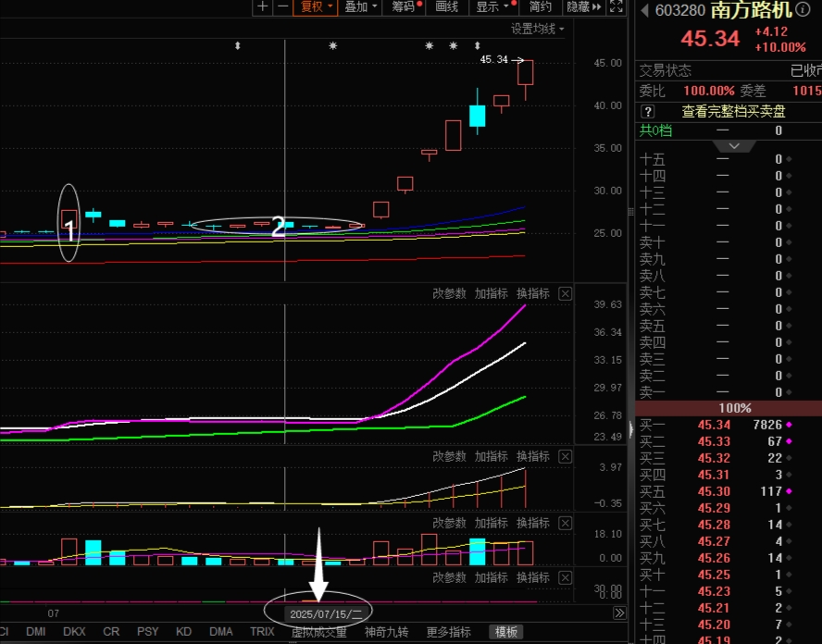Open the 叠加 overlay dropdown

pyautogui.click(x=361, y=6)
